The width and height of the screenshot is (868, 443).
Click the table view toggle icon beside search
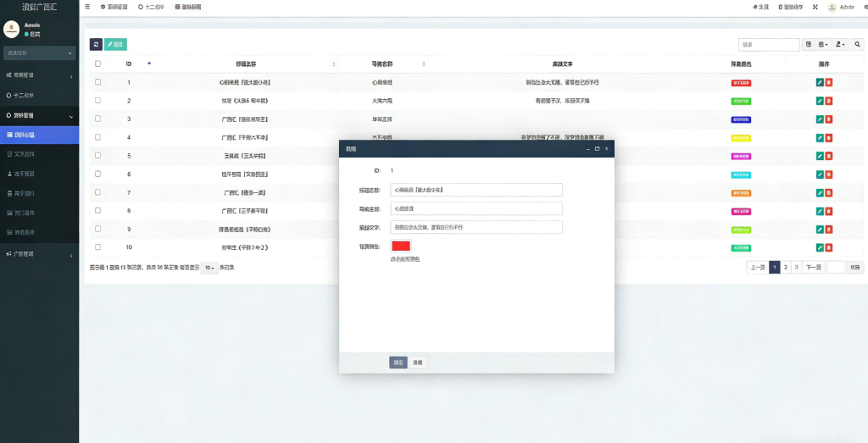808,44
